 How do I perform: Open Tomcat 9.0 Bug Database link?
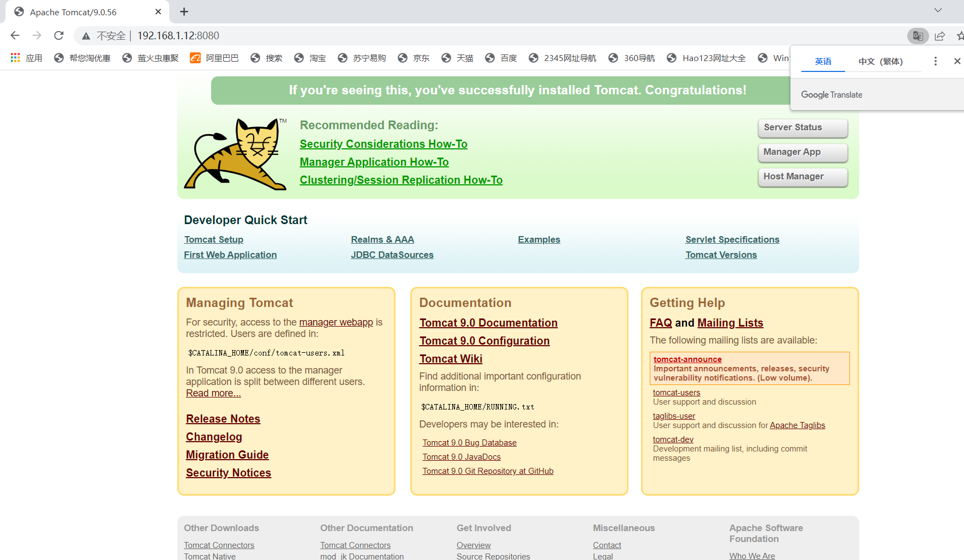click(x=469, y=443)
